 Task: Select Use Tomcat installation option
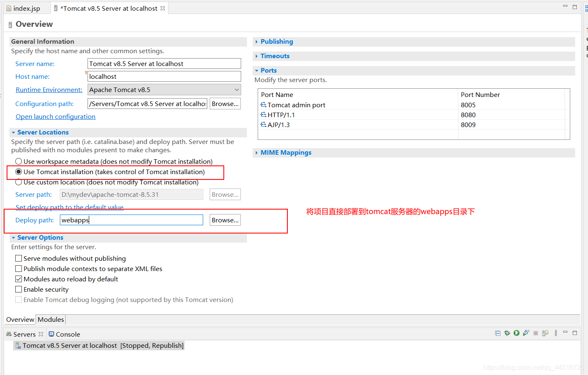tap(19, 172)
